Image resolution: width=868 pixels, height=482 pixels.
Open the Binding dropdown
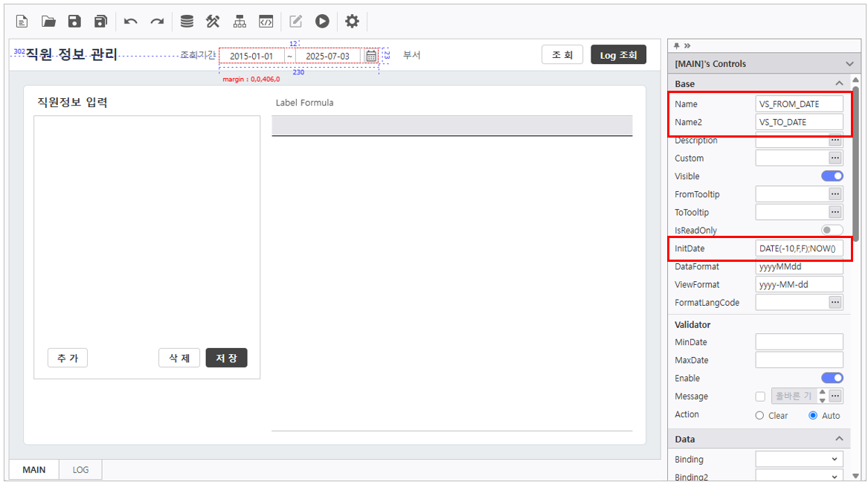799,460
